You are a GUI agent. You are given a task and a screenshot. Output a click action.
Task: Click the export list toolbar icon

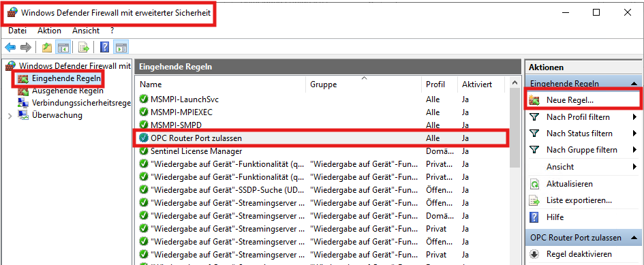click(84, 48)
